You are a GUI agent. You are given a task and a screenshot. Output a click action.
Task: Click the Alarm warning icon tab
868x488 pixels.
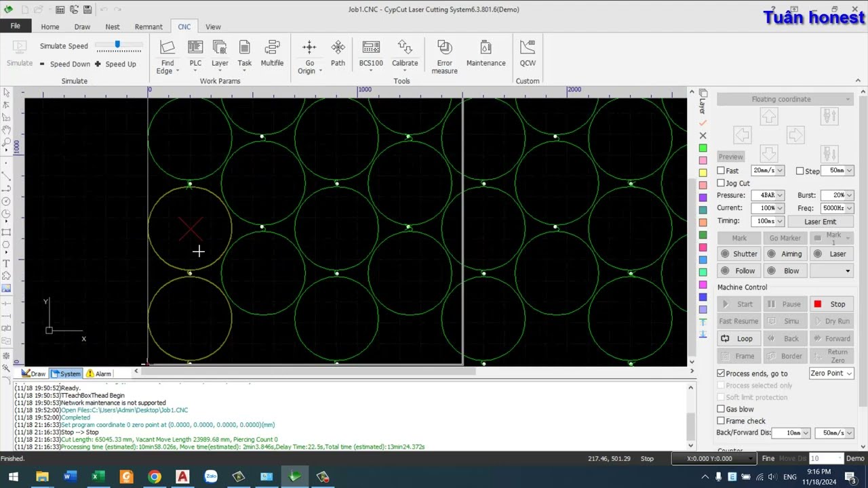pos(98,373)
